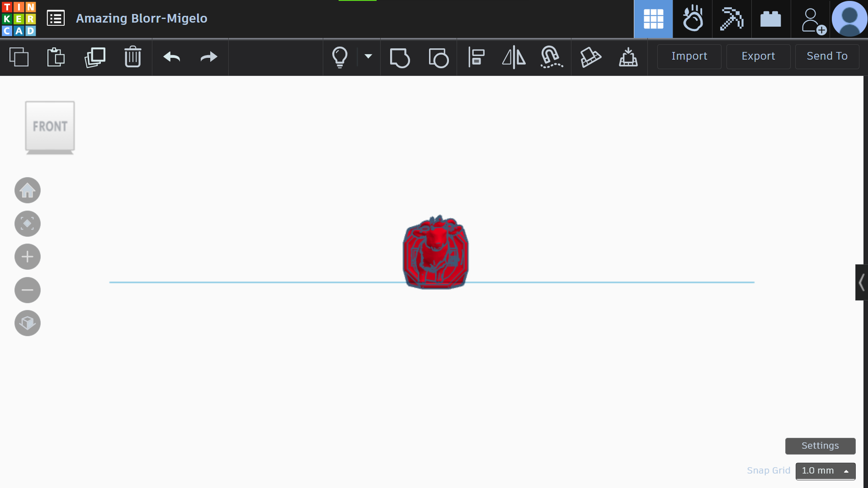Switch to Bricks mode tab
Viewport: 868px width, 488px height.
tap(771, 19)
